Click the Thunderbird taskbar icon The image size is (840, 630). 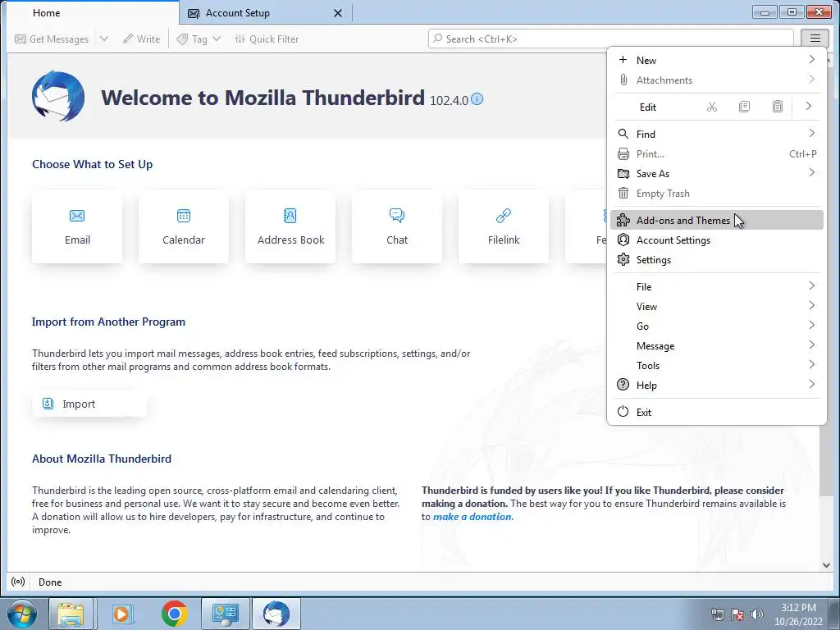276,614
